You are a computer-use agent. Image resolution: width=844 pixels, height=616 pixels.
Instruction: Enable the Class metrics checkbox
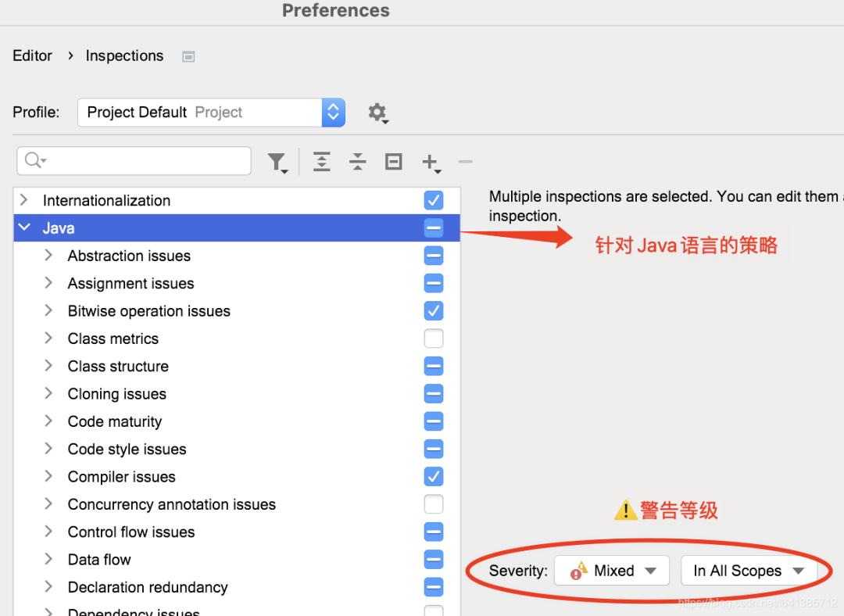coord(433,338)
